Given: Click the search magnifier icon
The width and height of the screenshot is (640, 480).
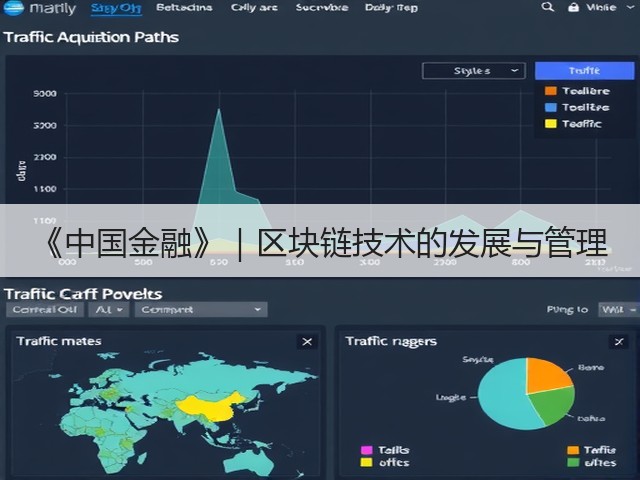Looking at the screenshot, I should 547,7.
